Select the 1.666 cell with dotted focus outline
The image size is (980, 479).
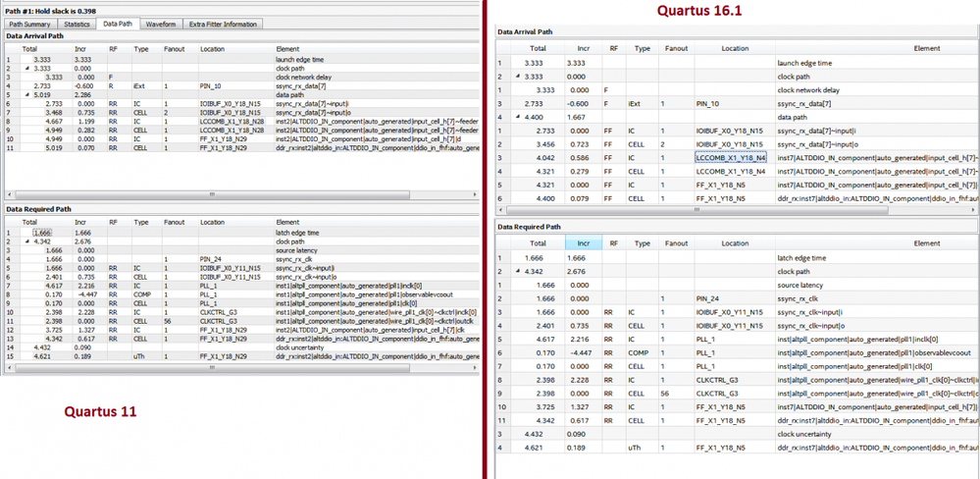(x=42, y=232)
